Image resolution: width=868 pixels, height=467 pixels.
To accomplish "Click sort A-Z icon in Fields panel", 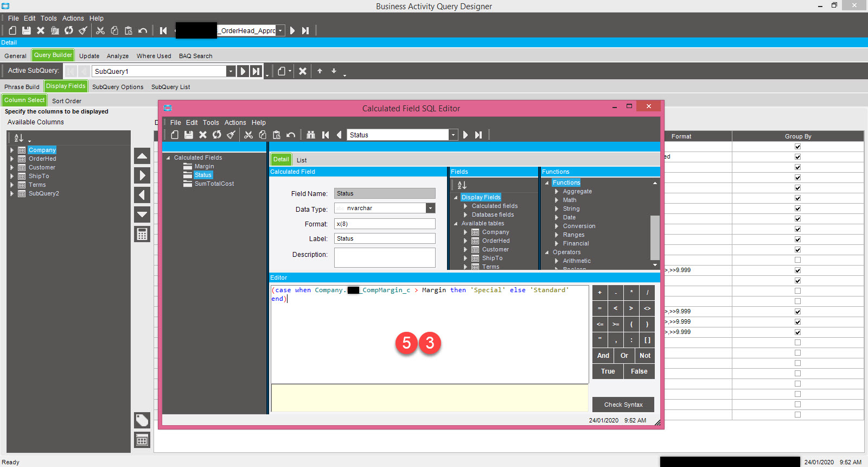I will coord(462,185).
